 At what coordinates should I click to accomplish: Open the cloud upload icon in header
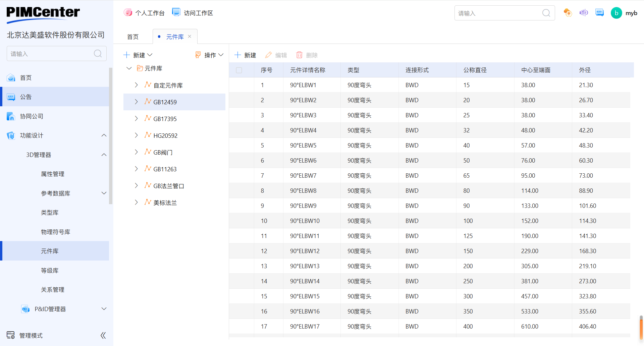click(x=568, y=13)
